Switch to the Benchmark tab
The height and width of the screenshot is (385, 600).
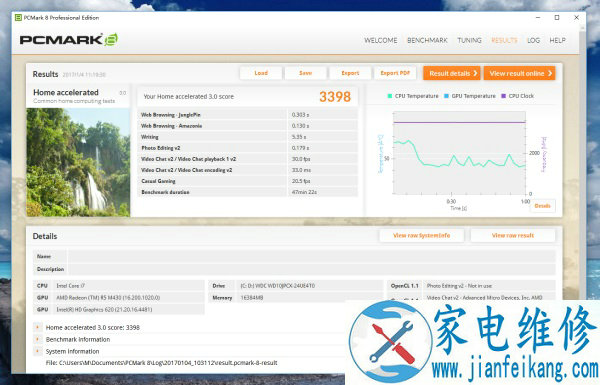427,40
